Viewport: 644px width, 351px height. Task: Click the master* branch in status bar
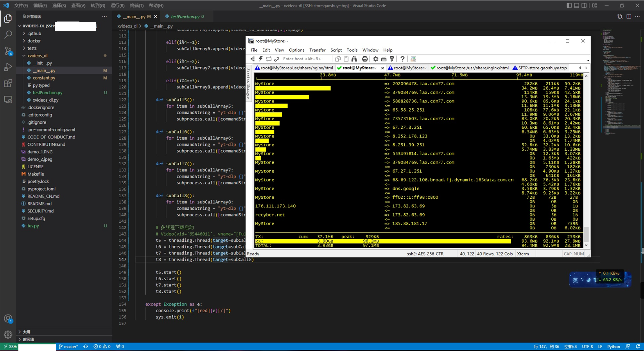[68, 347]
